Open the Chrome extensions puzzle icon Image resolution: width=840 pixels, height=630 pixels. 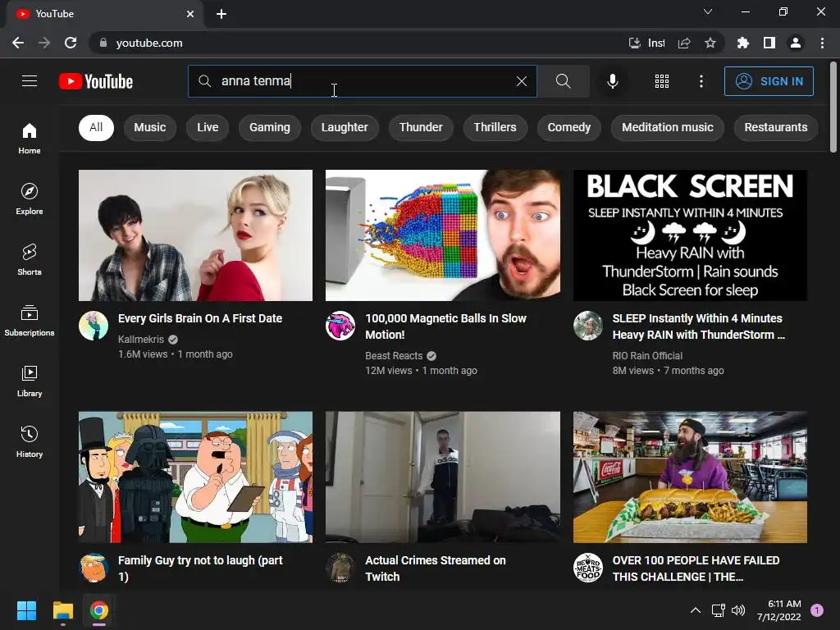[742, 43]
